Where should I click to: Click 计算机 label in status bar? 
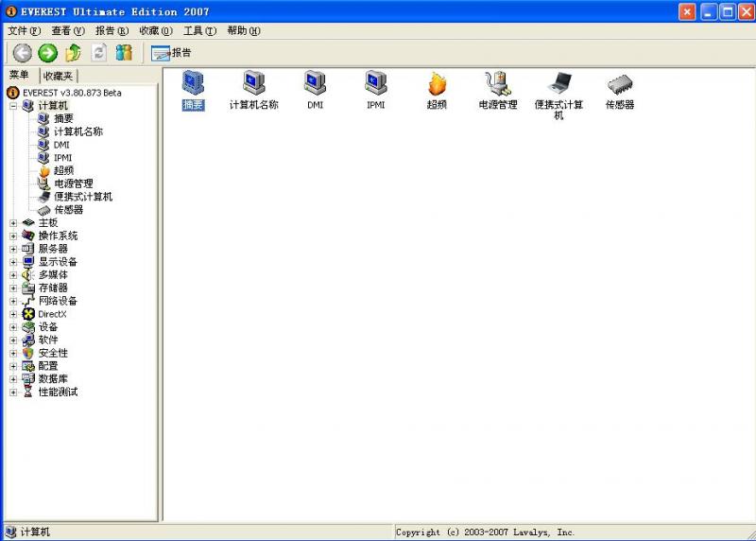tap(35, 532)
